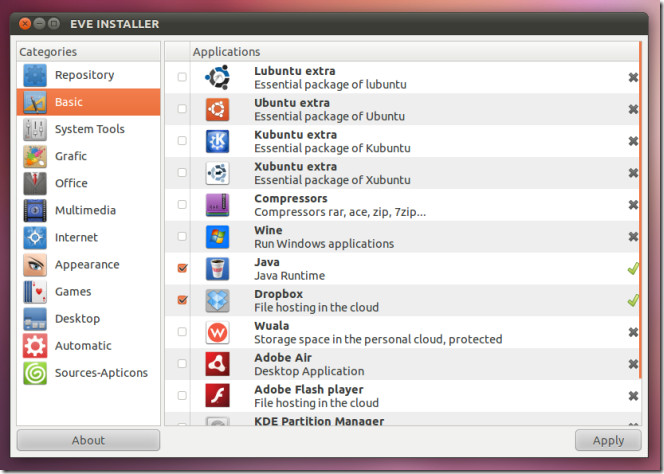Image resolution: width=664 pixels, height=474 pixels.
Task: Click the Java coffee cup icon
Action: point(217,269)
